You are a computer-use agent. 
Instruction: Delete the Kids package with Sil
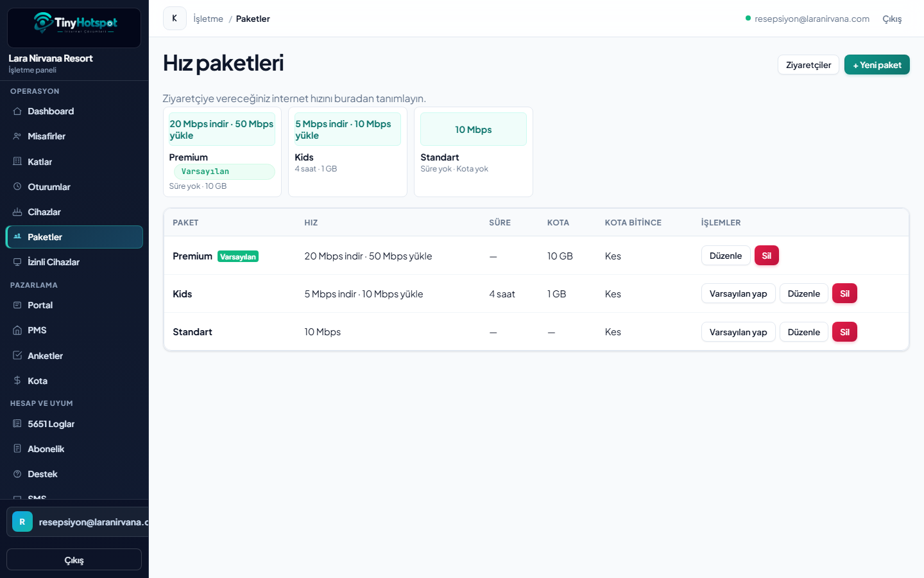(844, 293)
